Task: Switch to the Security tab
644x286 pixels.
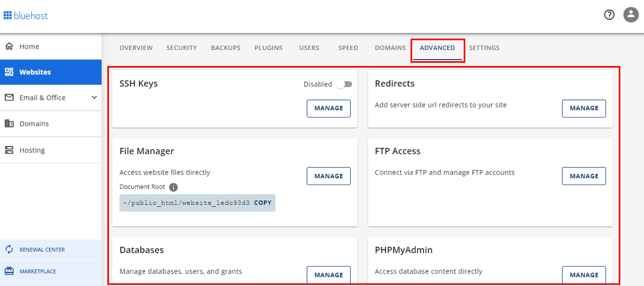Action: (x=182, y=48)
